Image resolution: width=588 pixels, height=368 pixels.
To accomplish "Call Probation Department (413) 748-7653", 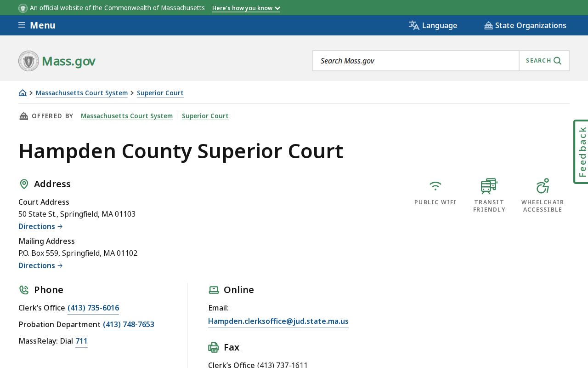I will click(x=129, y=325).
